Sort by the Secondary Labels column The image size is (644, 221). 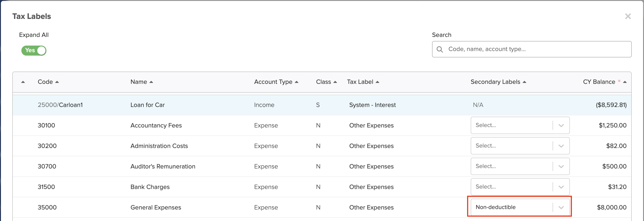click(x=498, y=82)
